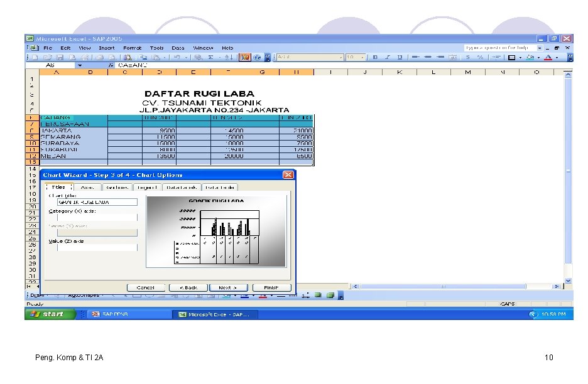Open the View menu
This screenshot has height=384, width=588.
[x=84, y=48]
